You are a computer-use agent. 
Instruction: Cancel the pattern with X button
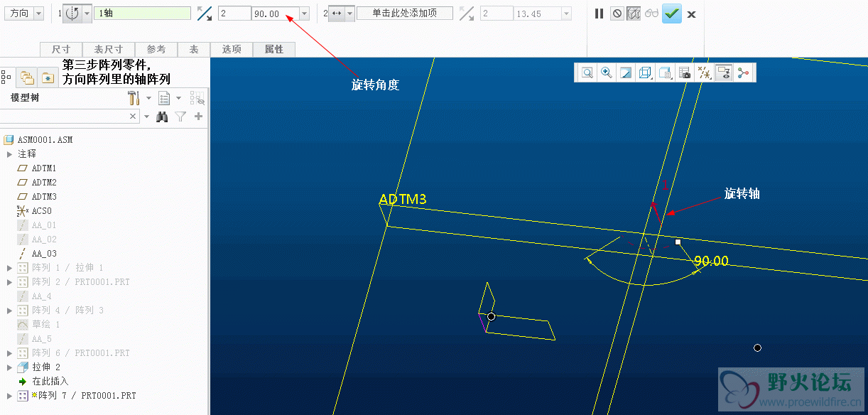[x=691, y=14]
